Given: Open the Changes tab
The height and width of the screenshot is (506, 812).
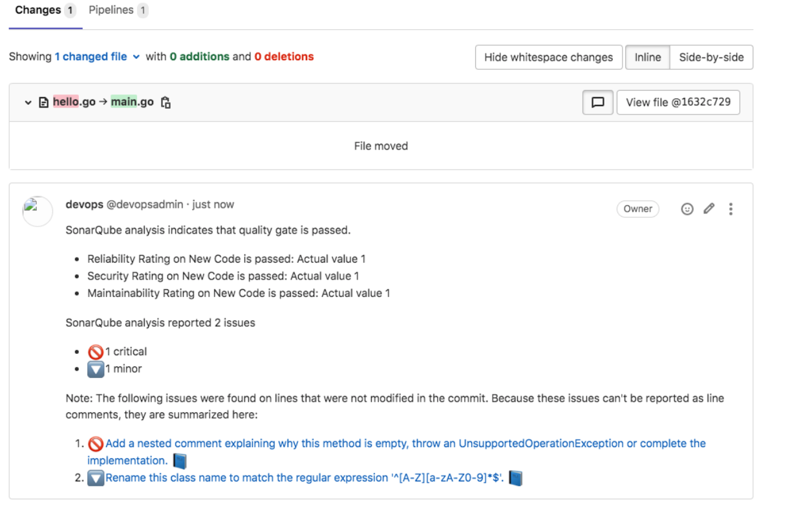Looking at the screenshot, I should (45, 10).
